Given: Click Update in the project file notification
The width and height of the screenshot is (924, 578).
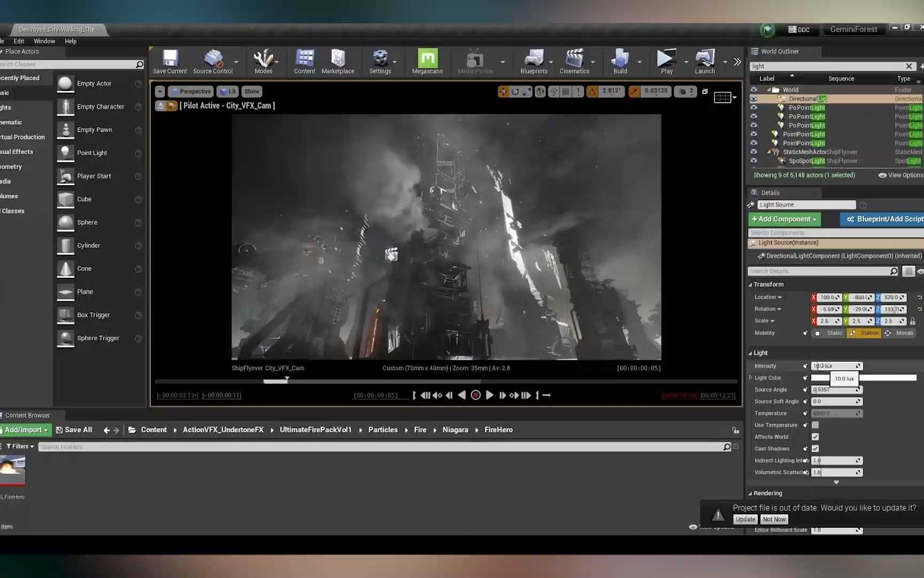Looking at the screenshot, I should [745, 520].
